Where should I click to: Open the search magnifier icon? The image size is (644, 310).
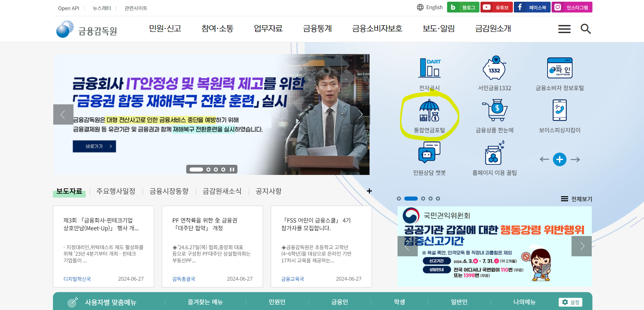586,29
